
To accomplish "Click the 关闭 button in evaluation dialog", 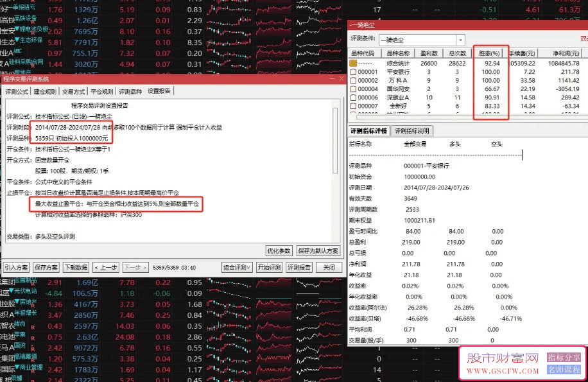I will click(329, 267).
